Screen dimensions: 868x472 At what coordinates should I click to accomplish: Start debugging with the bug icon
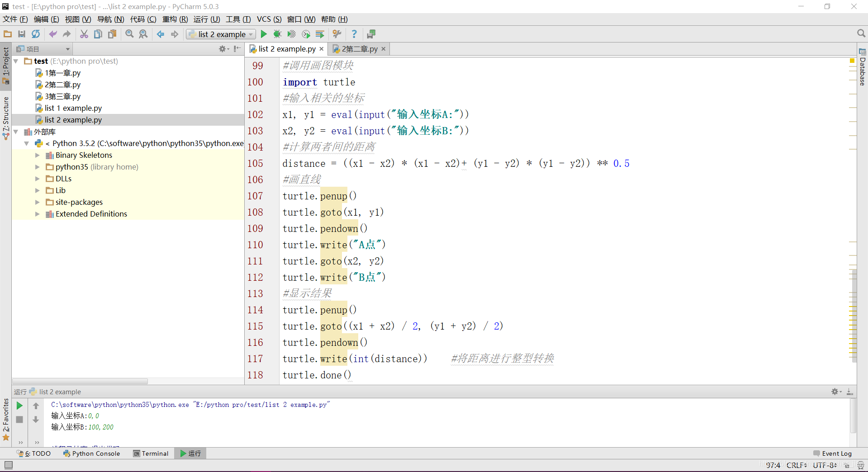[x=278, y=34]
